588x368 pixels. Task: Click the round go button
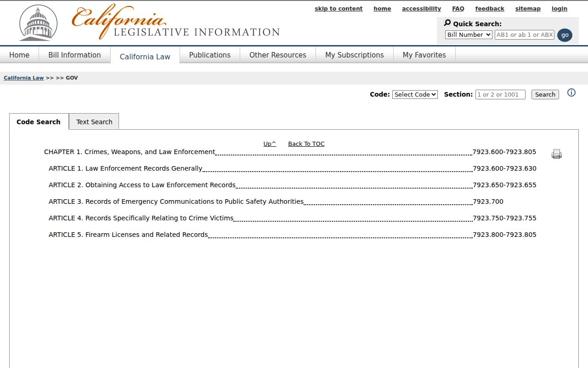tap(565, 35)
